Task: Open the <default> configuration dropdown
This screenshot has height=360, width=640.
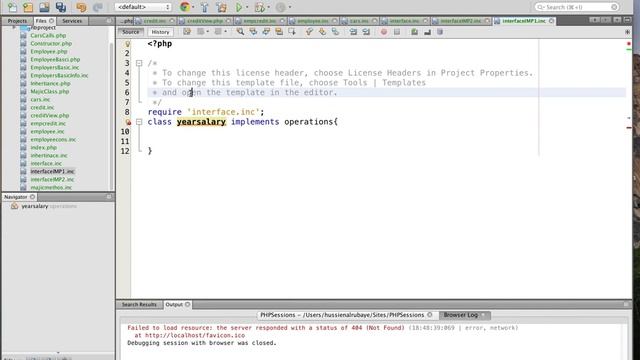Action: tap(143, 7)
